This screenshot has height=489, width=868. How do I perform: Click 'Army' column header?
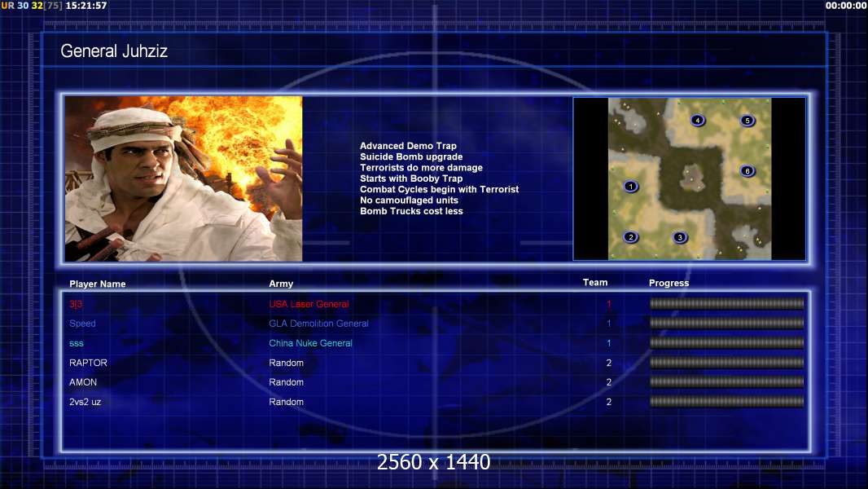tap(281, 284)
